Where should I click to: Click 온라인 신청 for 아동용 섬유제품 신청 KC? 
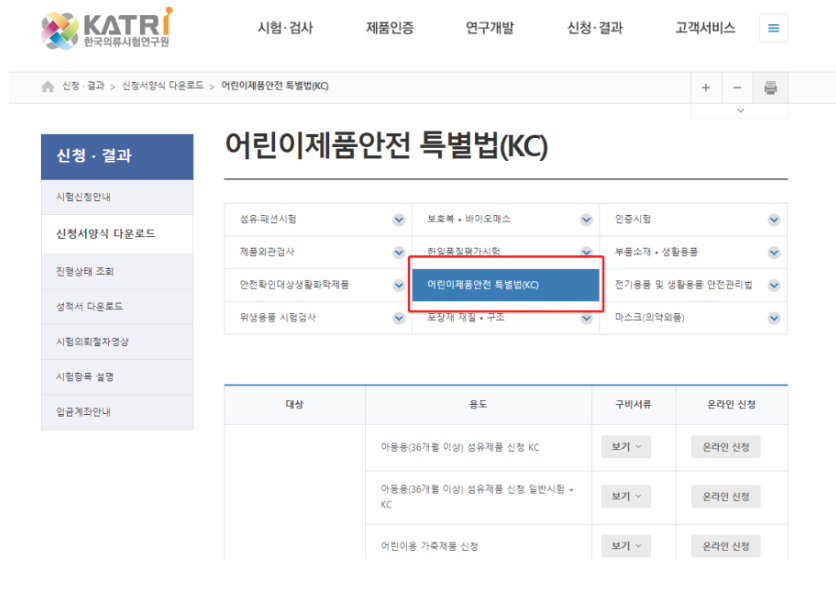726,447
